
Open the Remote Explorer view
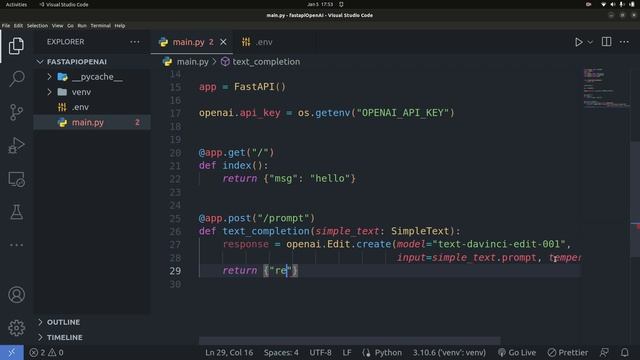(16, 179)
